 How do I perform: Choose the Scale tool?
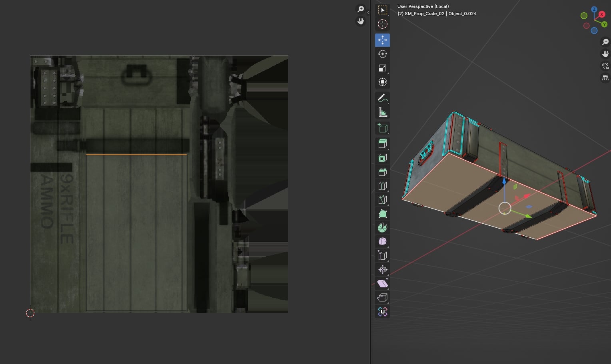coord(382,68)
